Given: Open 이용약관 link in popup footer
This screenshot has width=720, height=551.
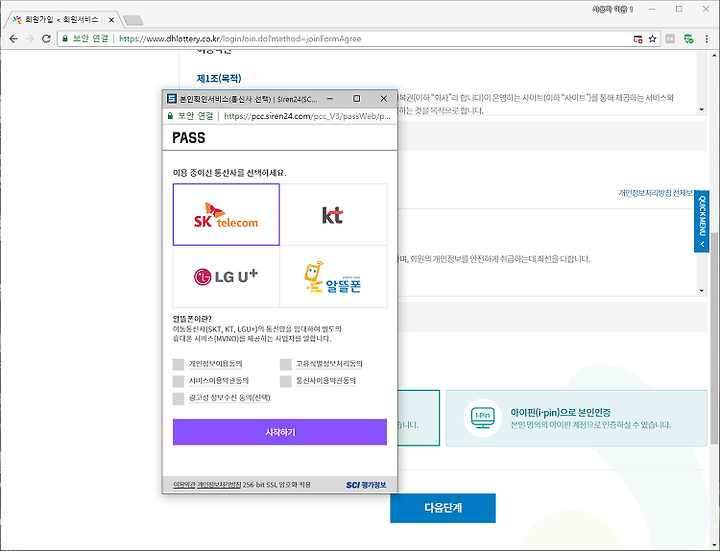Looking at the screenshot, I should [184, 485].
